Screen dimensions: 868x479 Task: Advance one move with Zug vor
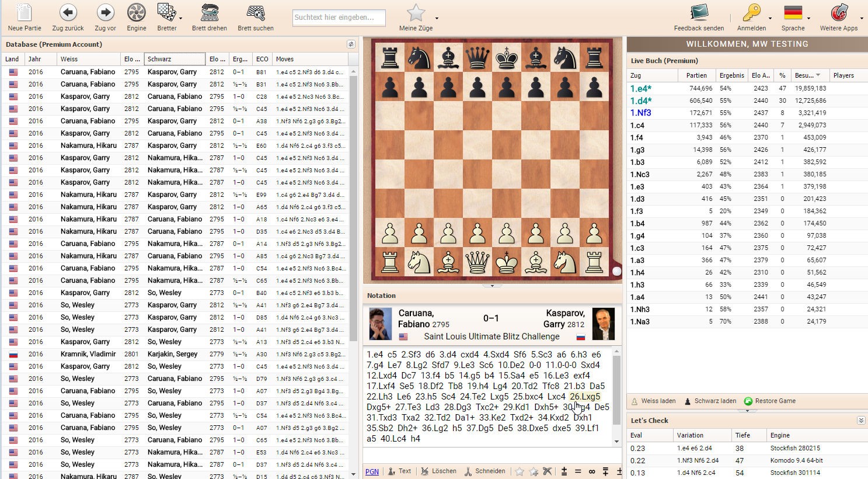point(105,12)
